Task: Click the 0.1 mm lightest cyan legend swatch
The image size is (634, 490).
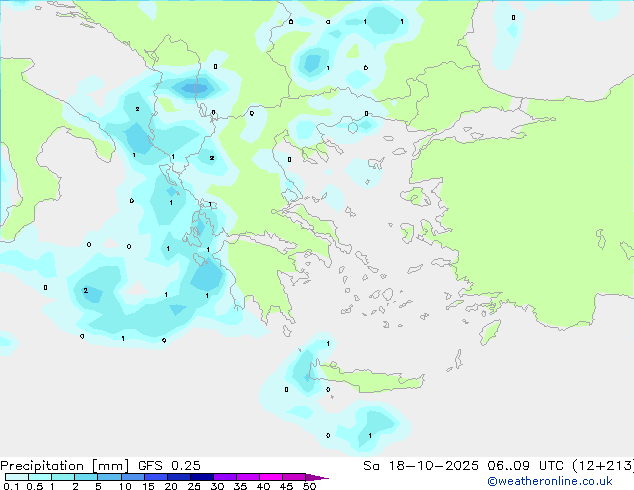Action: (x=17, y=477)
